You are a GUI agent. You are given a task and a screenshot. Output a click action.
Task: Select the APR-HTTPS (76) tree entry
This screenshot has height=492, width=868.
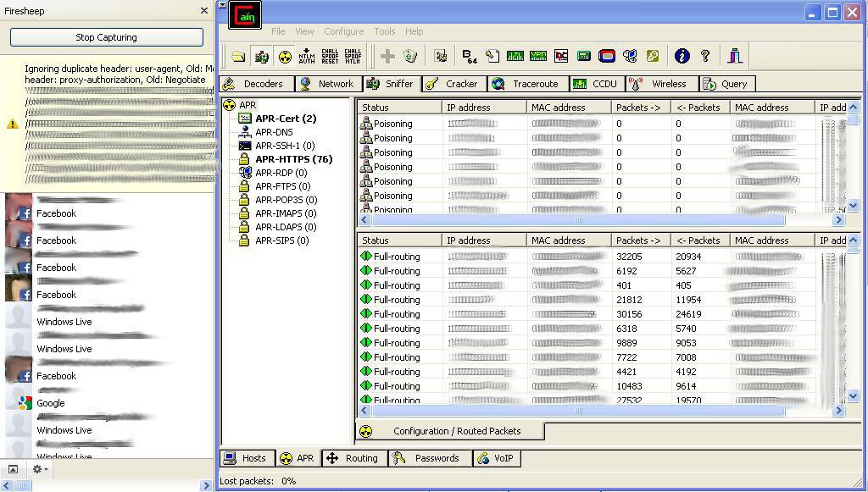294,158
